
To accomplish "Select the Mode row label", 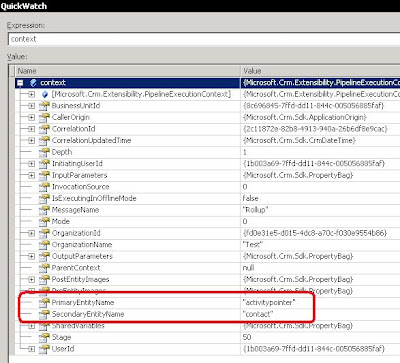I will [61, 222].
